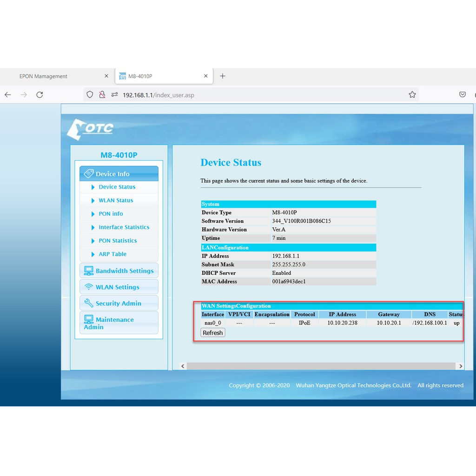Click the shield tracking protection icon

[90, 95]
